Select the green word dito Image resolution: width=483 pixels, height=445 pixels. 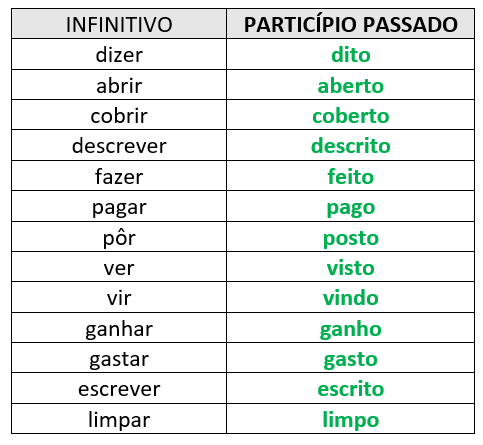(351, 55)
